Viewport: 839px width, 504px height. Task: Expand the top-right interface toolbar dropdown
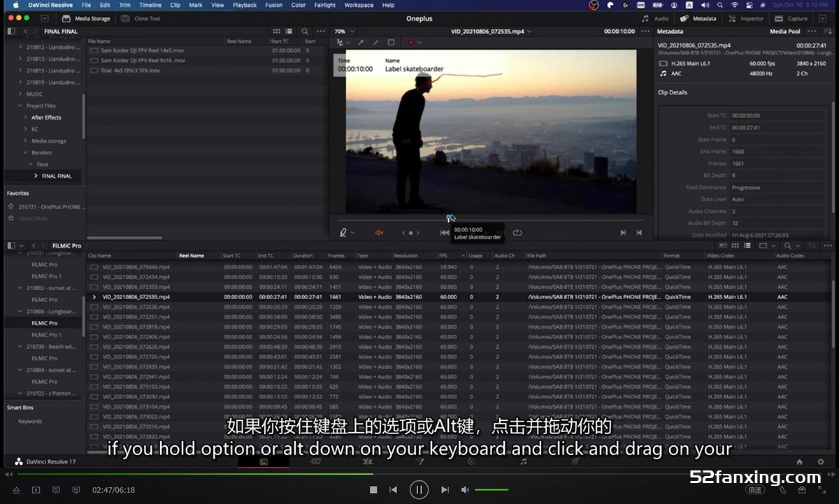[822, 19]
